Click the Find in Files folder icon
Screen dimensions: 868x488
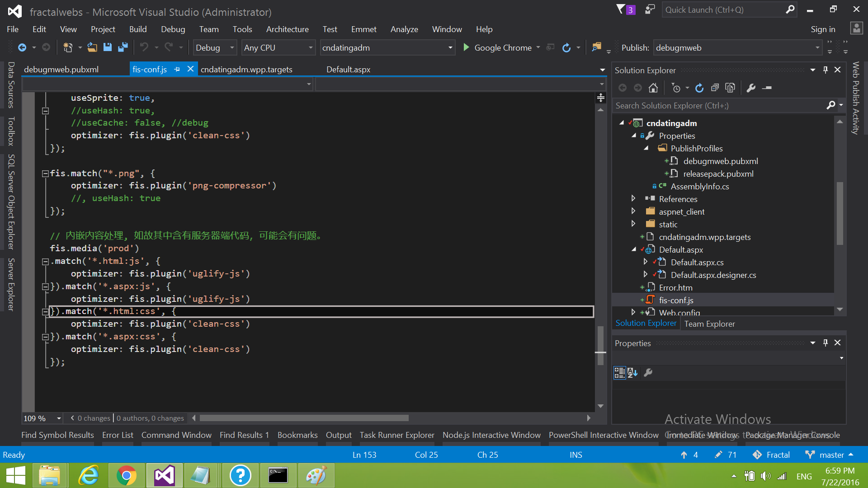point(597,46)
